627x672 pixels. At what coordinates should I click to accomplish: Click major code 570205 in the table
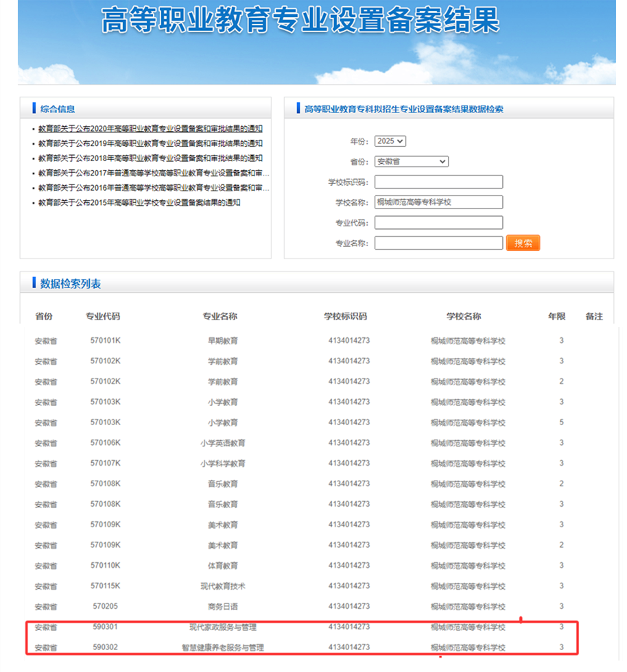tap(106, 607)
